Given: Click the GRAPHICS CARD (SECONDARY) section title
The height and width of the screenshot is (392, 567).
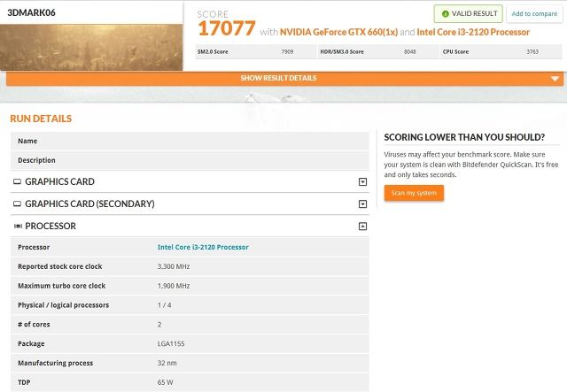Looking at the screenshot, I should click(89, 204).
